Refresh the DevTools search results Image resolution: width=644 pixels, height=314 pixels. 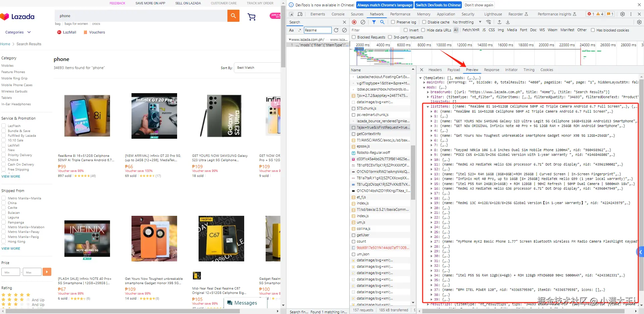tap(336, 30)
